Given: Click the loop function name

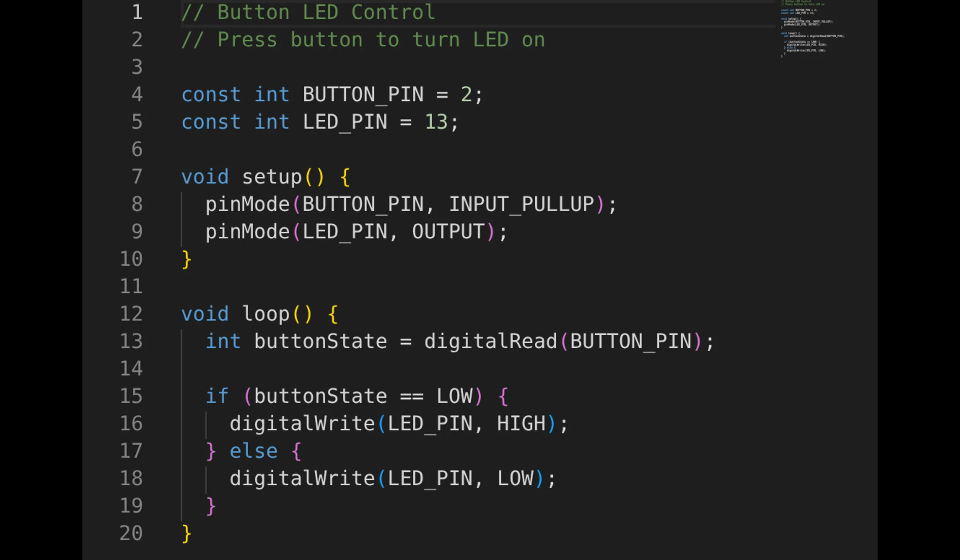Looking at the screenshot, I should coord(266,314).
